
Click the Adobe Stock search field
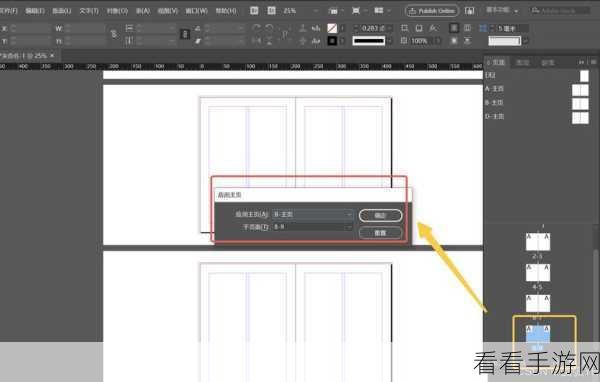tap(561, 11)
